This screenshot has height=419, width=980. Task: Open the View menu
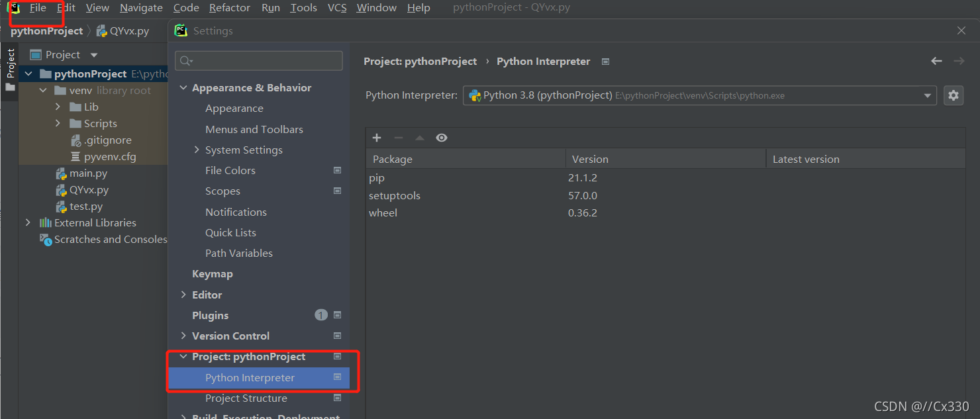tap(97, 8)
